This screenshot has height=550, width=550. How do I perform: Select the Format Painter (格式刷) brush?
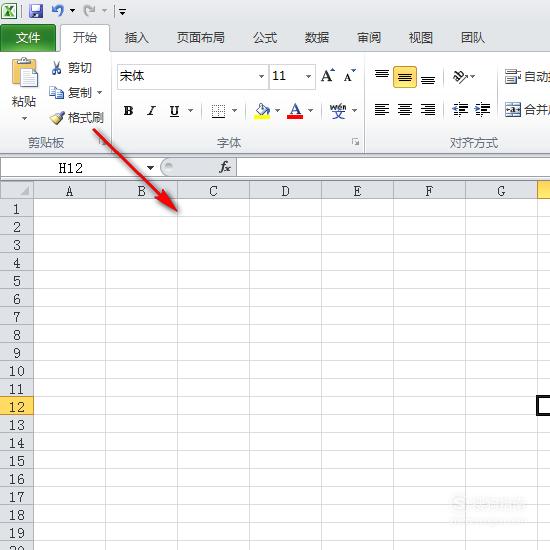coord(76,118)
